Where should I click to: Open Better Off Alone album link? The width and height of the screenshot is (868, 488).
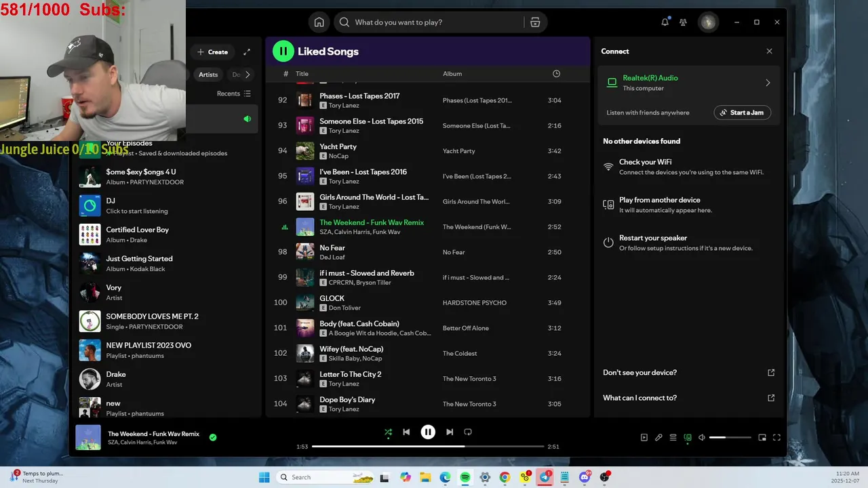[x=466, y=328]
